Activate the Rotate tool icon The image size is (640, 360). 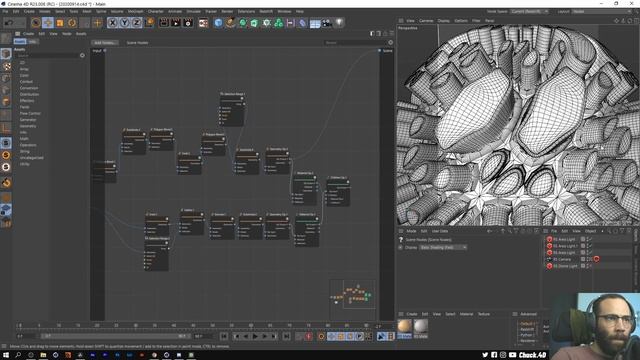[x=72, y=23]
